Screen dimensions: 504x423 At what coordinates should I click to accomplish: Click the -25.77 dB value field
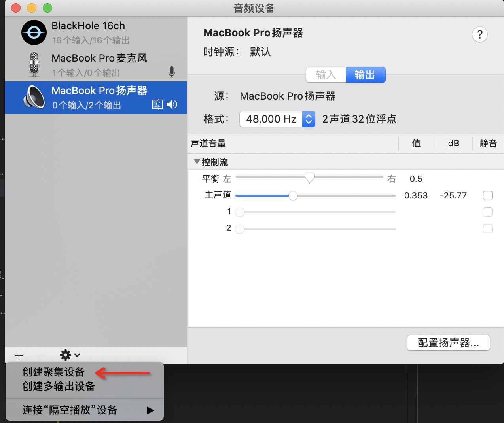click(x=453, y=195)
